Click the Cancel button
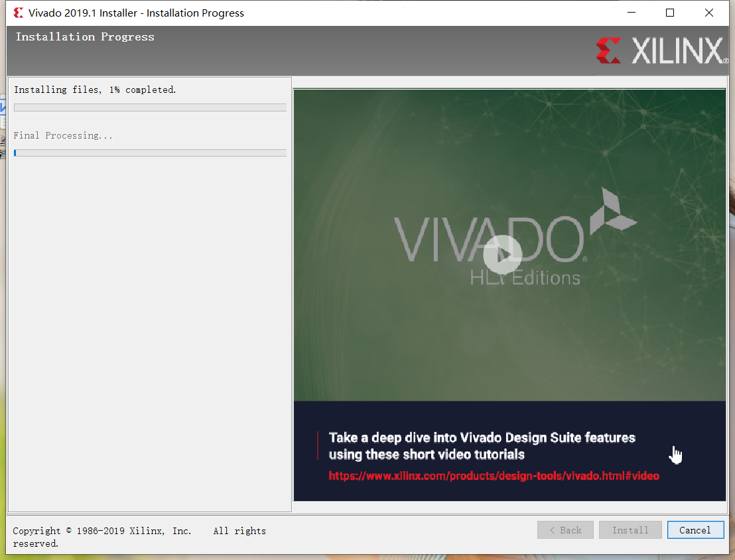The width and height of the screenshot is (735, 560). tap(695, 530)
